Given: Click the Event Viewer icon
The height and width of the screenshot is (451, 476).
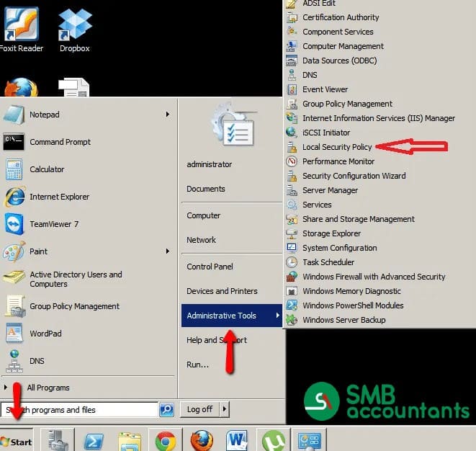Looking at the screenshot, I should 292,89.
